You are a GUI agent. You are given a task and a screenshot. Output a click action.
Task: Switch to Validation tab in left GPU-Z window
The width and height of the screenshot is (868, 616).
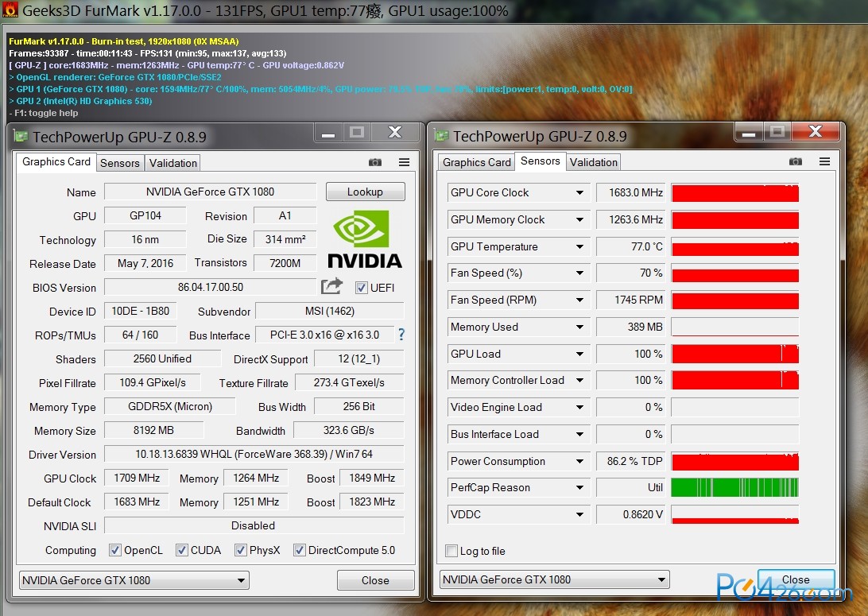pos(172,163)
